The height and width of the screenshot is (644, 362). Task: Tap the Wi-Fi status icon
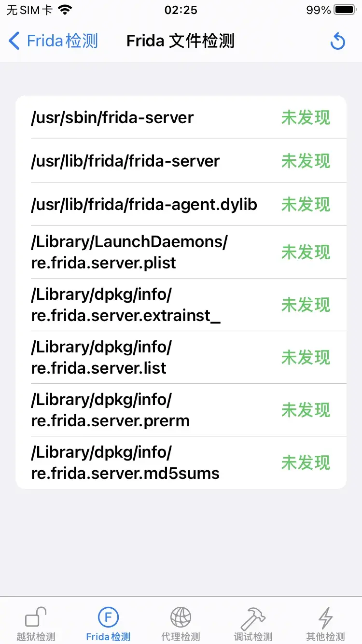pyautogui.click(x=64, y=10)
